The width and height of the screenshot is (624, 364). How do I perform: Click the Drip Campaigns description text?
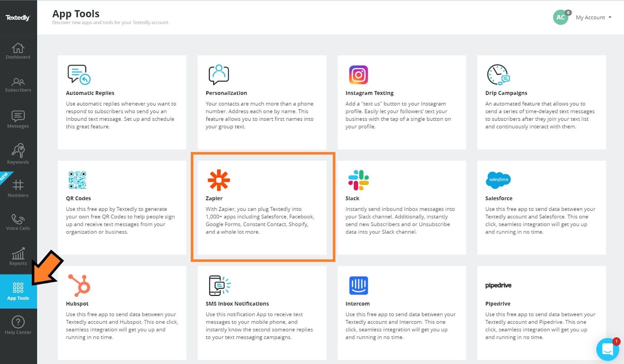(540, 115)
